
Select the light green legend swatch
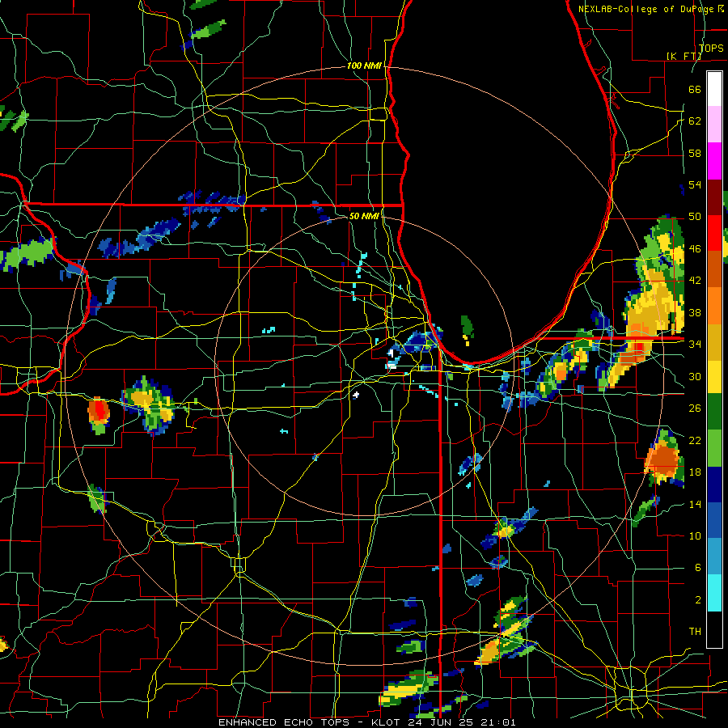point(714,448)
